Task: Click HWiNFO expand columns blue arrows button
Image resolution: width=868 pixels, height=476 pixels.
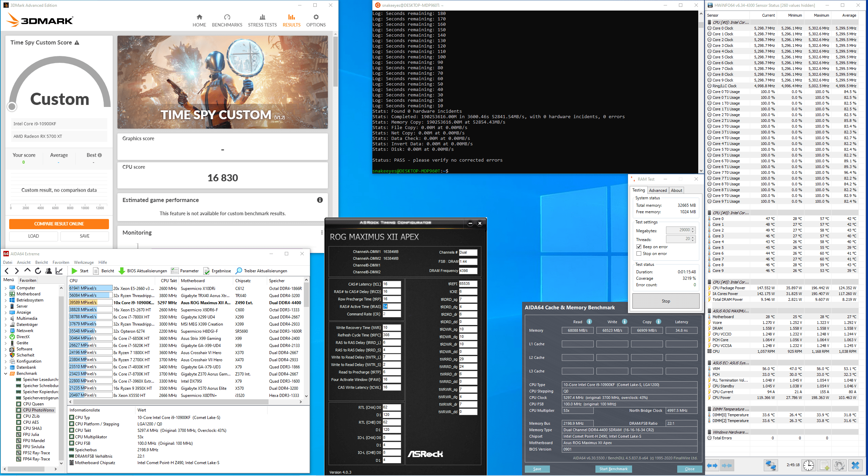Action: point(712,465)
